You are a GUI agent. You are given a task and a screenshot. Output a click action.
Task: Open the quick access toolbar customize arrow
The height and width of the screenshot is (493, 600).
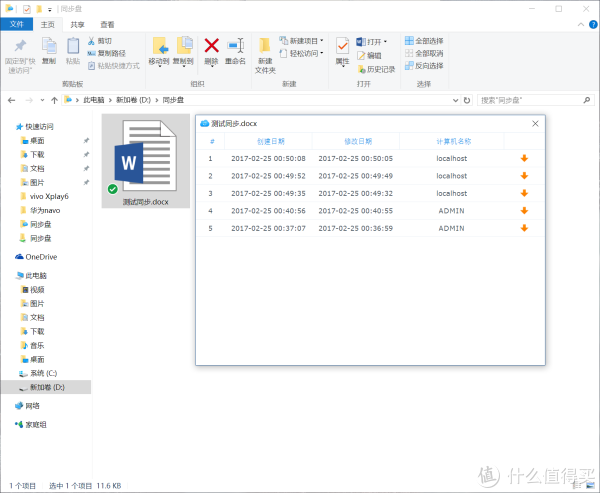click(50, 9)
